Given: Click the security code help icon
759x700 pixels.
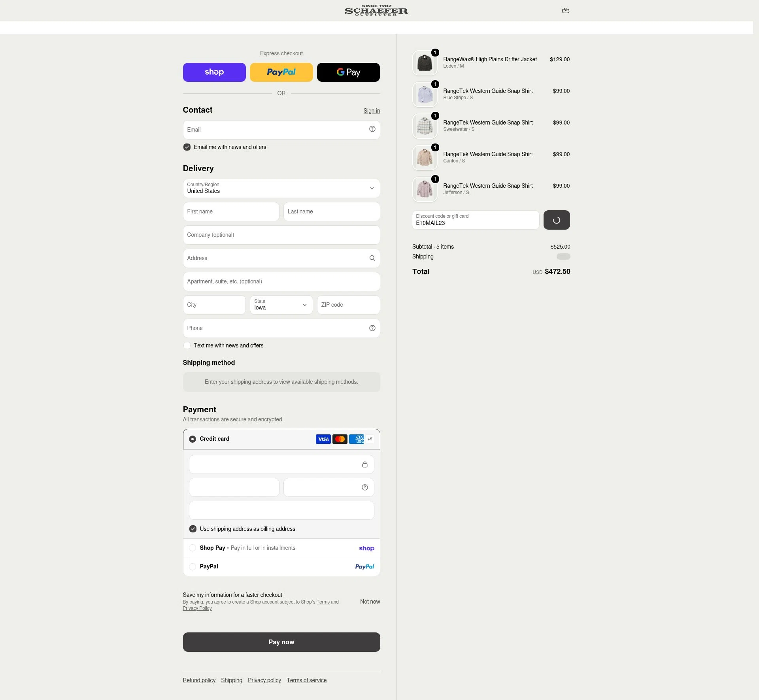Looking at the screenshot, I should point(364,487).
